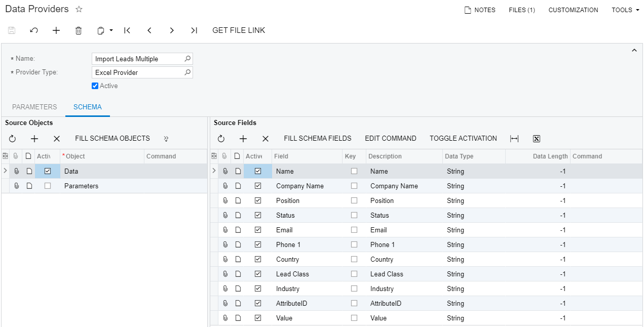Navigate to the last record

pos(194,30)
